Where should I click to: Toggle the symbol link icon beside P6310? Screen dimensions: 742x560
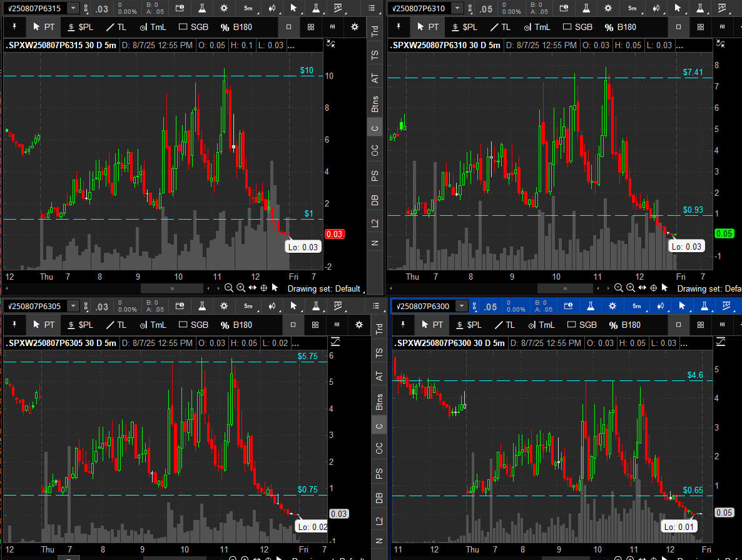[x=474, y=8]
